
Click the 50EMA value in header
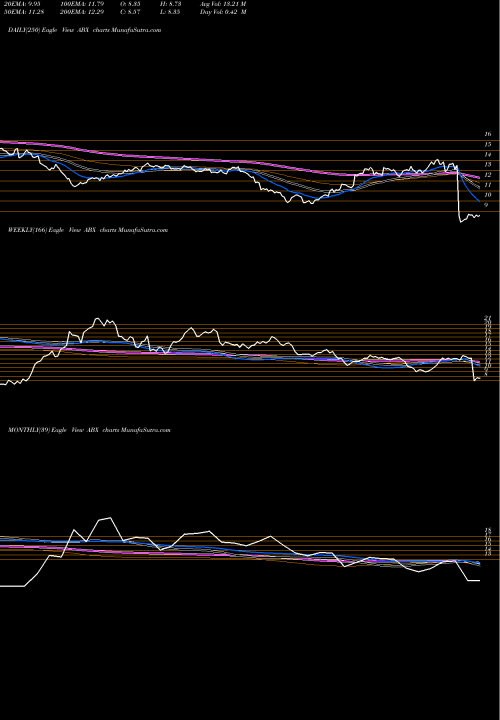coord(26,12)
